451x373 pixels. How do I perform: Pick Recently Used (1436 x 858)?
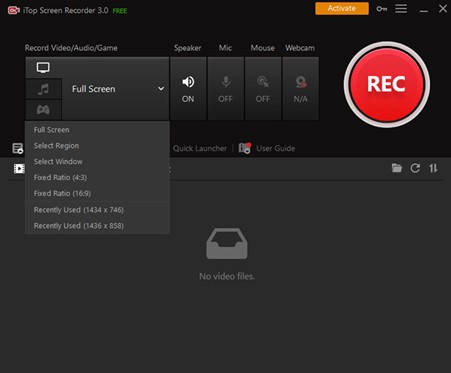click(97, 226)
